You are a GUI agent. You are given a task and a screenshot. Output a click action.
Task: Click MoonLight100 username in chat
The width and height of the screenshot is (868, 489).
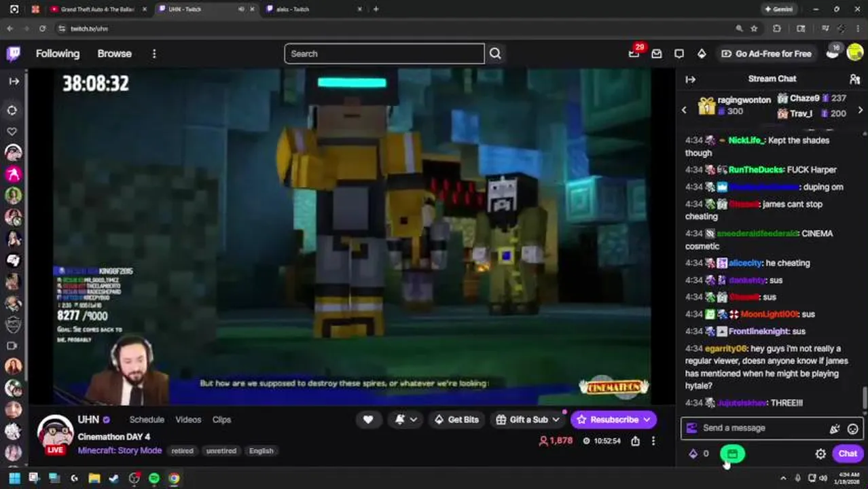click(768, 314)
